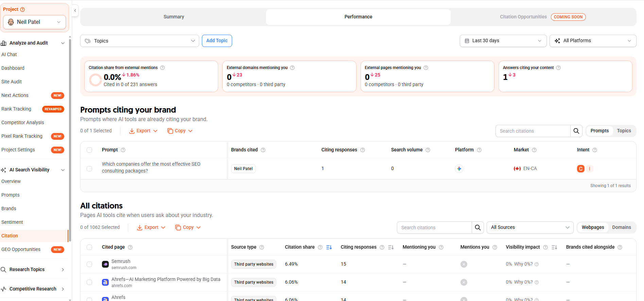Click the info icon beside External domains mentioning you
Image resolution: width=644 pixels, height=301 pixels.
pyautogui.click(x=292, y=68)
